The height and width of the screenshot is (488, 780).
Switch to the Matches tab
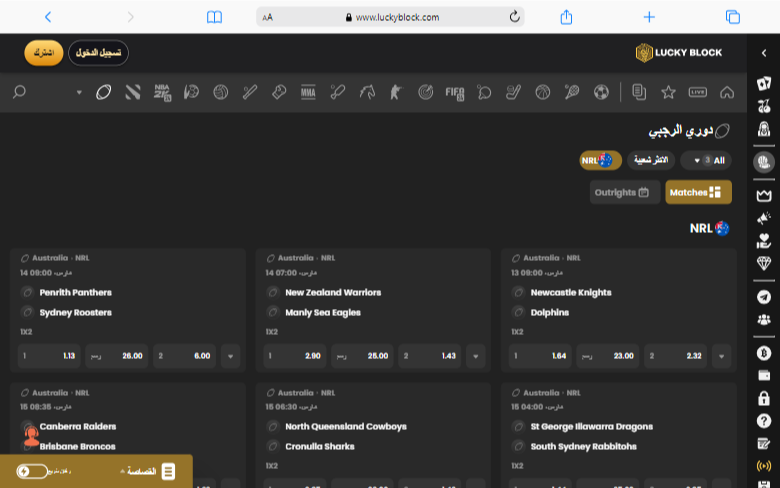[698, 192]
